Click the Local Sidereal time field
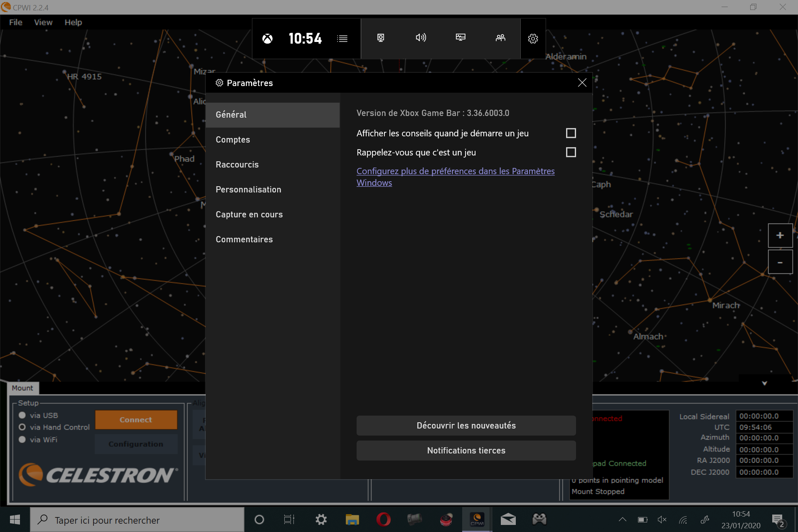 (764, 416)
